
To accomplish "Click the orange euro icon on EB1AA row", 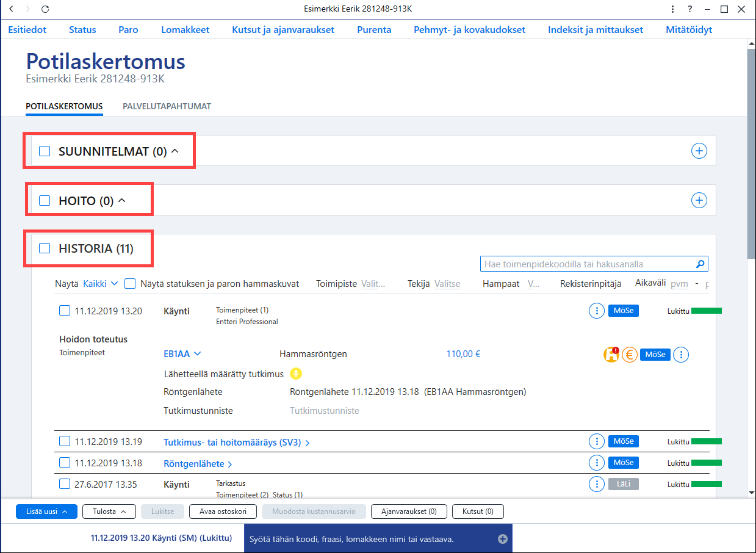I will tap(629, 355).
